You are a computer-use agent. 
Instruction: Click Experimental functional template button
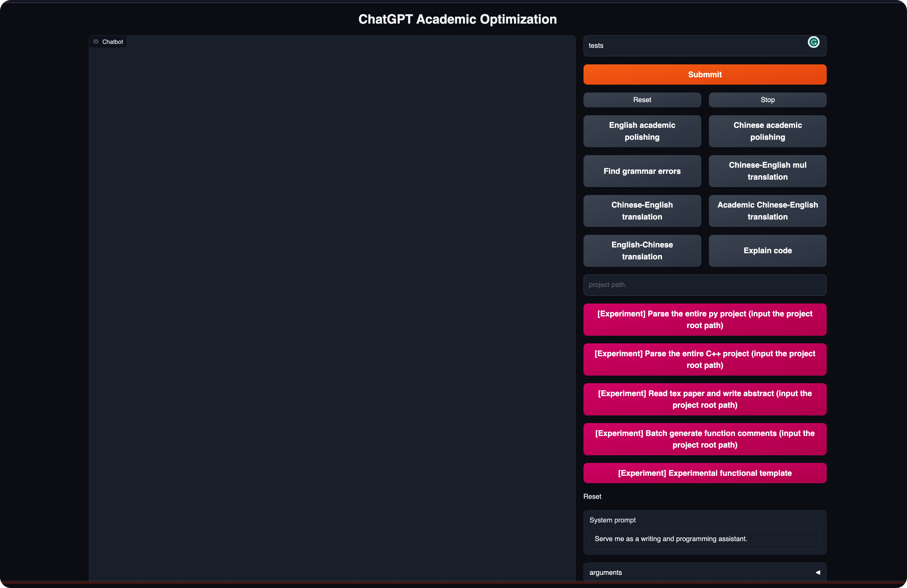pos(704,473)
